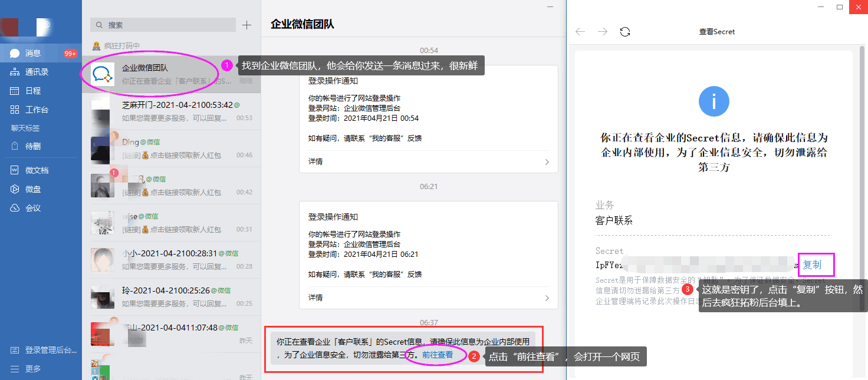Open 微盘 drive
This screenshot has height=380, width=868.
tap(40, 189)
